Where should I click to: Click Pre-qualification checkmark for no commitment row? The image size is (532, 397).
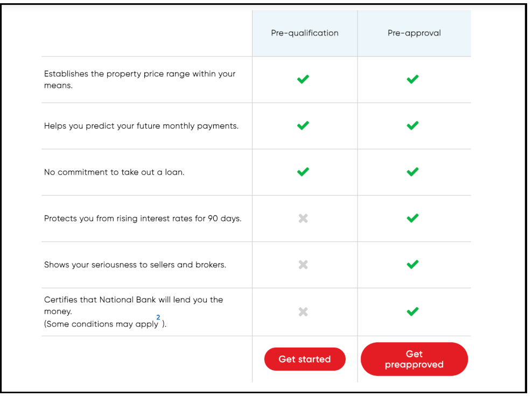point(303,172)
